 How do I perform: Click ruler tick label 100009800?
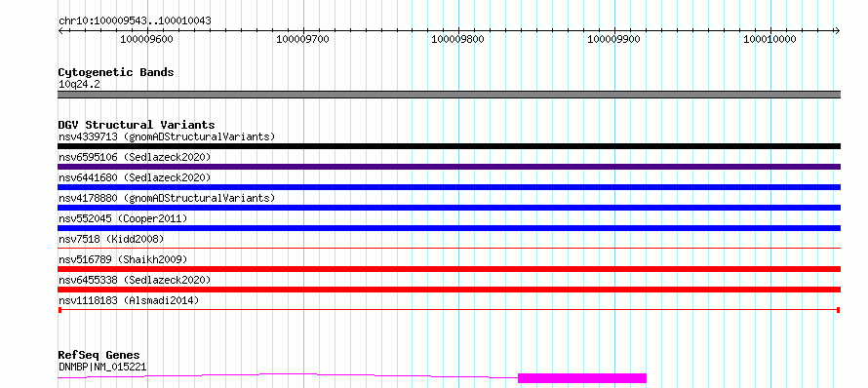click(x=458, y=39)
